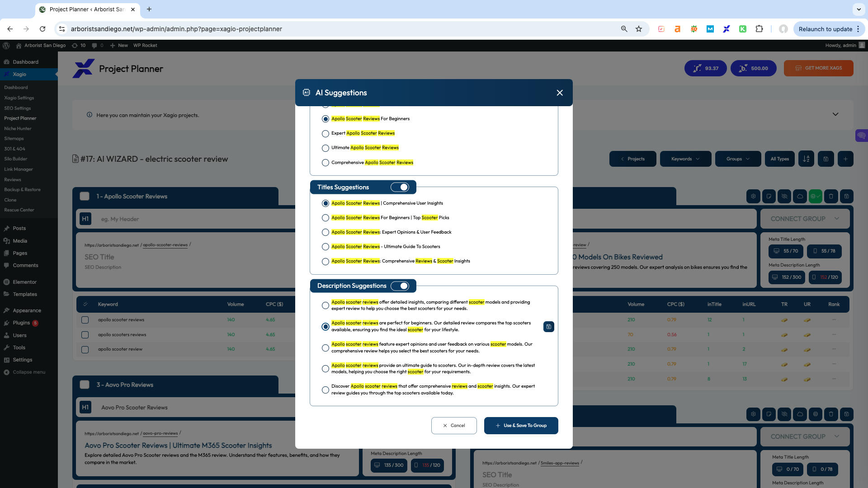Screen dimensions: 868x488
Task: Click the note icon in first group toolbar
Action: (769, 197)
